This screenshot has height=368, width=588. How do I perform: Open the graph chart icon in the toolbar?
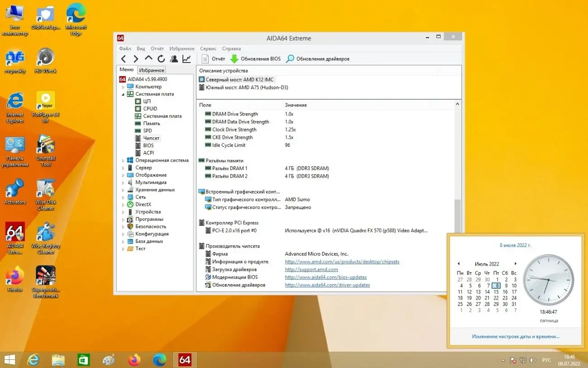(186, 59)
